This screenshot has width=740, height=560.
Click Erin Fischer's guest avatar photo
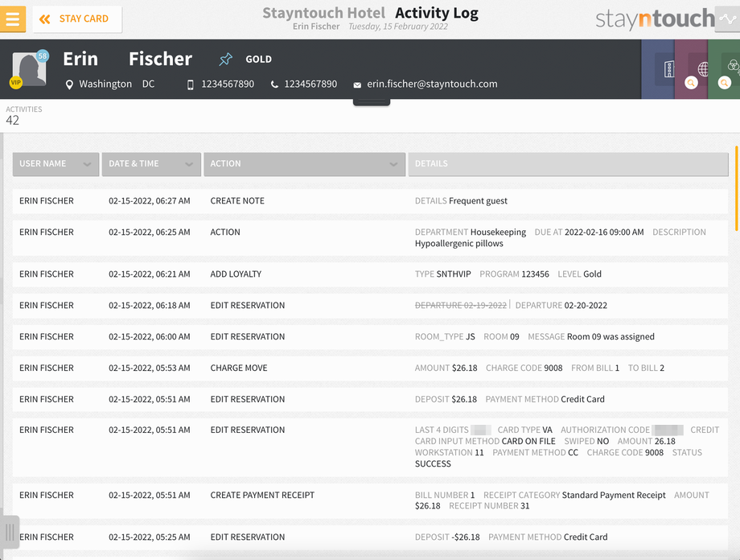tap(29, 69)
